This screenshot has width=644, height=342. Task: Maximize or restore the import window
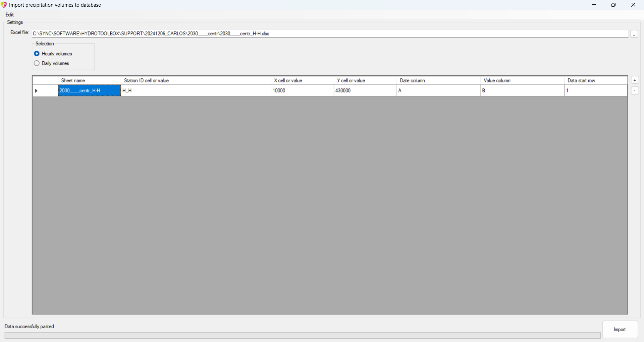coord(613,5)
